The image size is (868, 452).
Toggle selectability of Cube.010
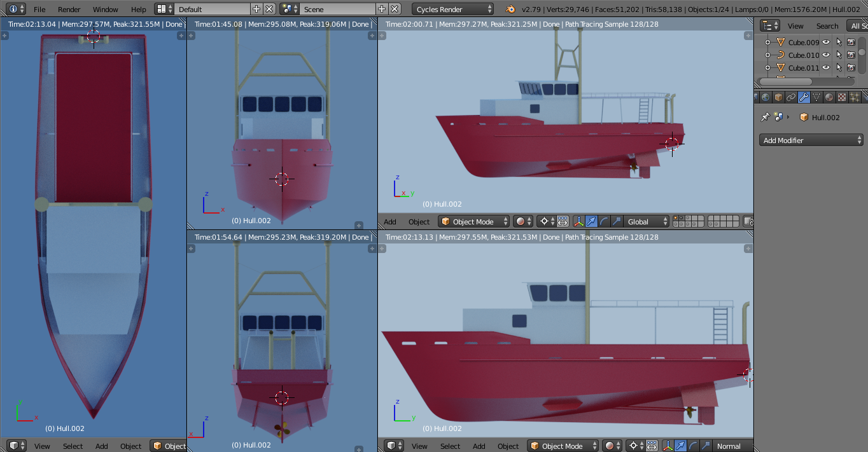coord(839,55)
